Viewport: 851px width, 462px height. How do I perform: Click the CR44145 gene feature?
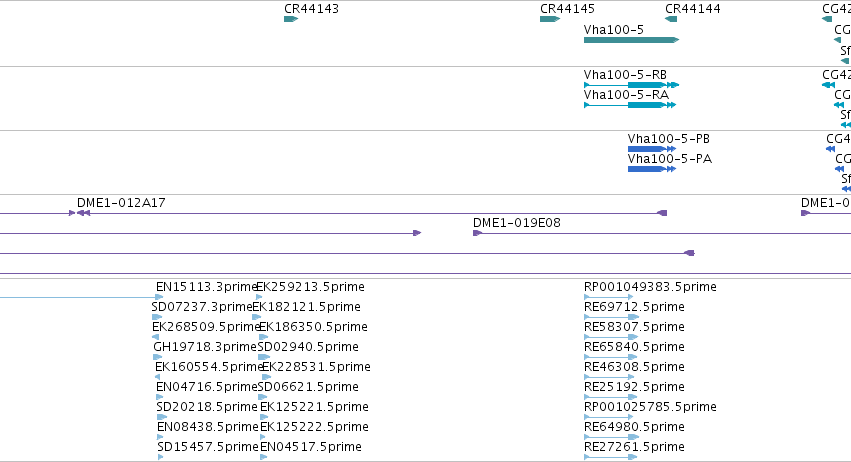point(550,19)
